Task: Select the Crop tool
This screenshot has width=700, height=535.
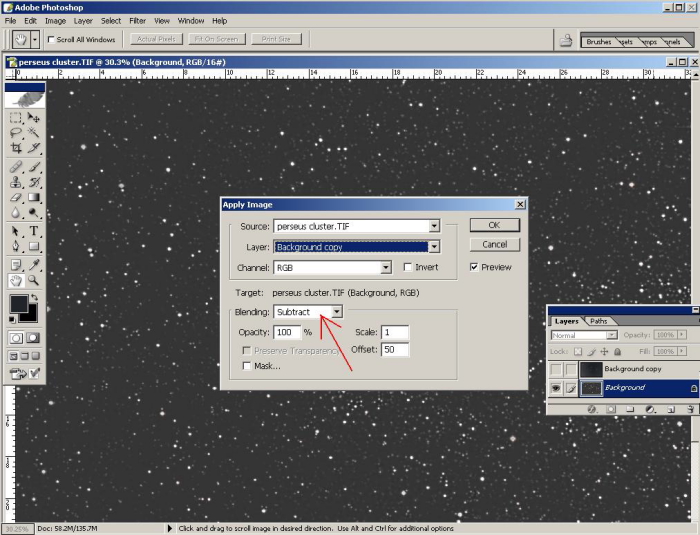Action: (x=16, y=148)
